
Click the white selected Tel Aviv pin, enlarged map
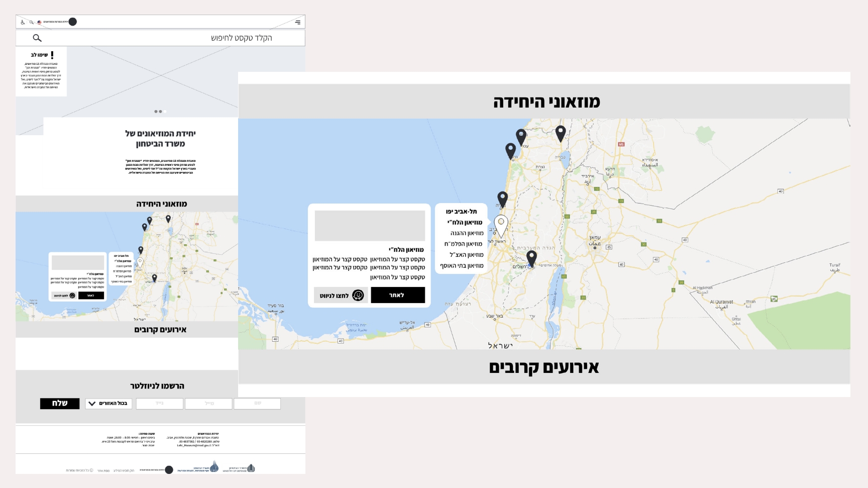[501, 226]
